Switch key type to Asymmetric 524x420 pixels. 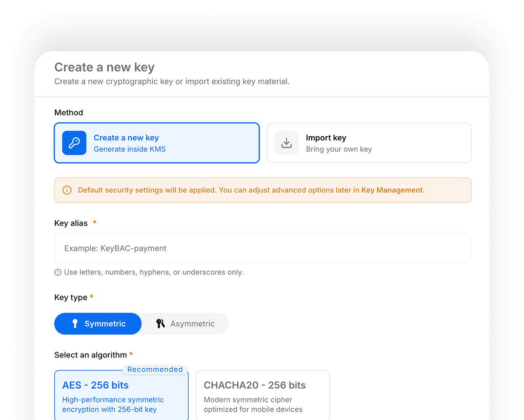point(185,324)
